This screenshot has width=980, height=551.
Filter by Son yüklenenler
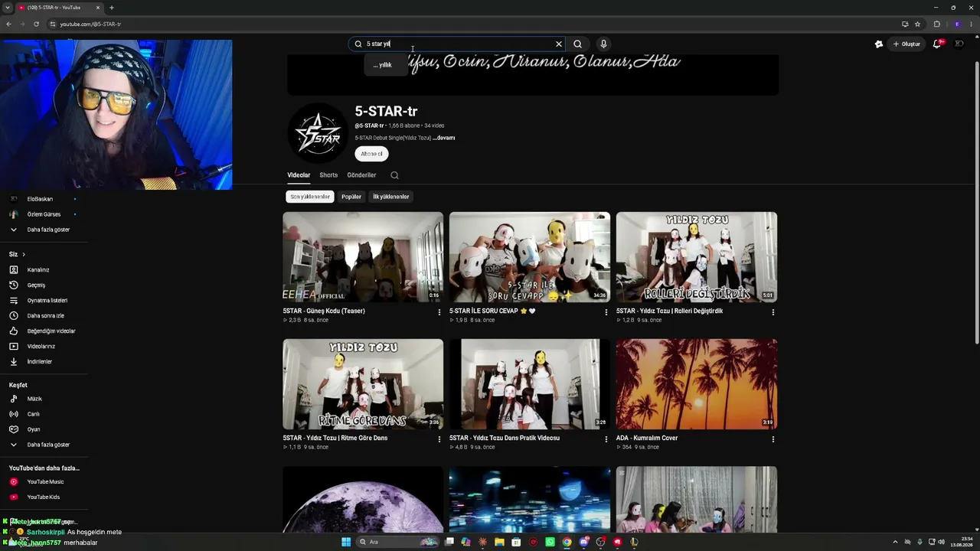[x=310, y=197]
